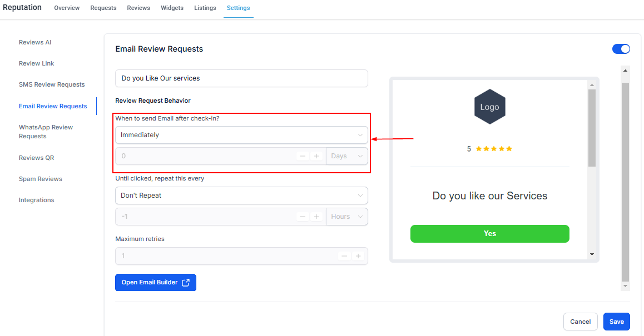
Task: Select SMS Review Requests in sidebar
Action: point(52,84)
